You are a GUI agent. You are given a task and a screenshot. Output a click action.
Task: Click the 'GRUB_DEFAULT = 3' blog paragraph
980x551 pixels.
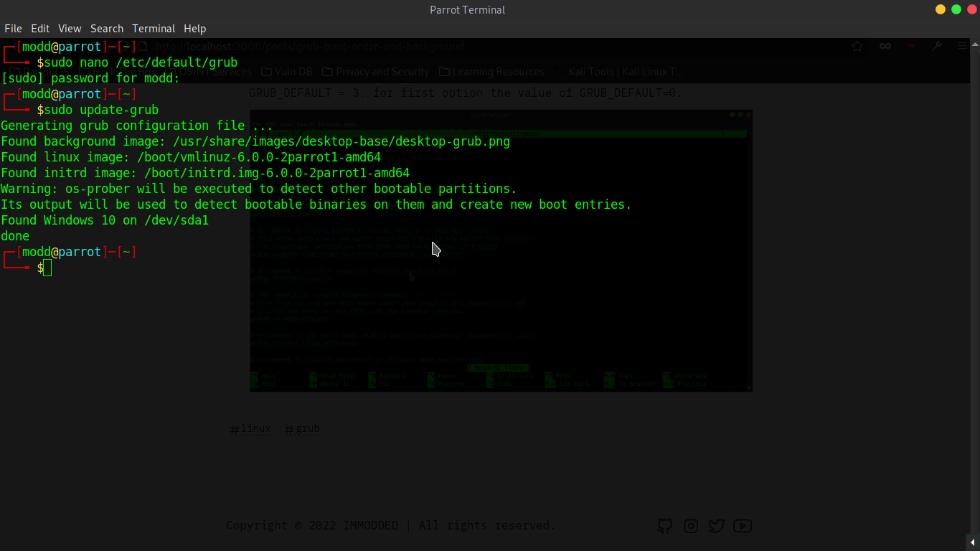[466, 93]
